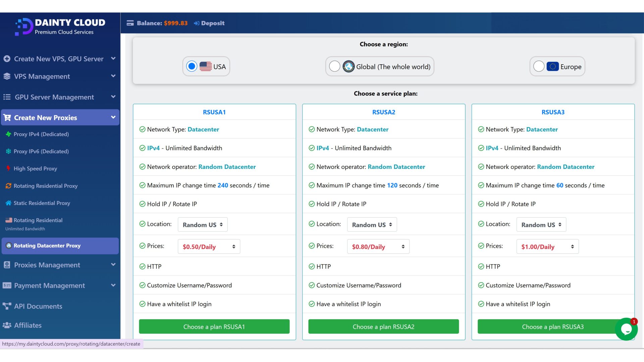Image resolution: width=644 pixels, height=362 pixels.
Task: Click the plus icon beside Create New VPS
Action: tap(7, 59)
